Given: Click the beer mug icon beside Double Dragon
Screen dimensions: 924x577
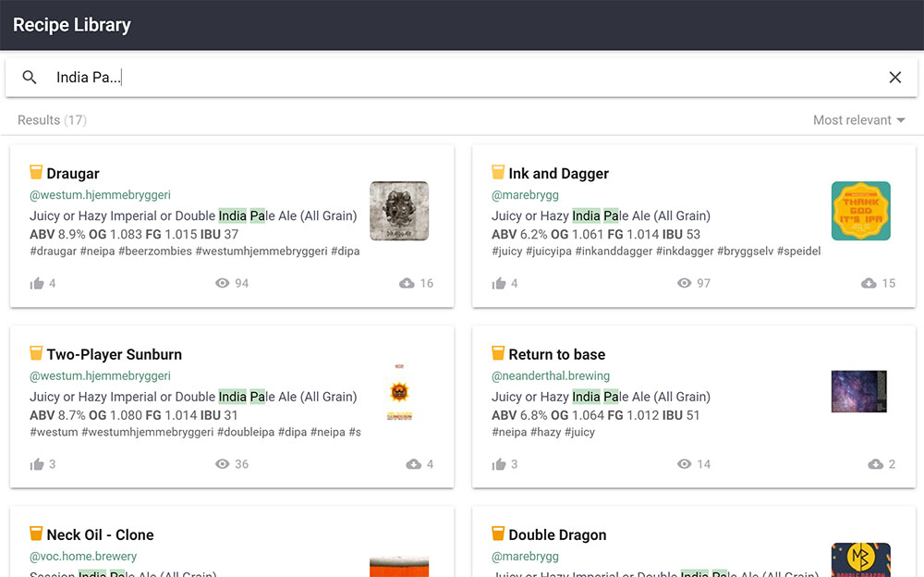Looking at the screenshot, I should click(x=497, y=534).
